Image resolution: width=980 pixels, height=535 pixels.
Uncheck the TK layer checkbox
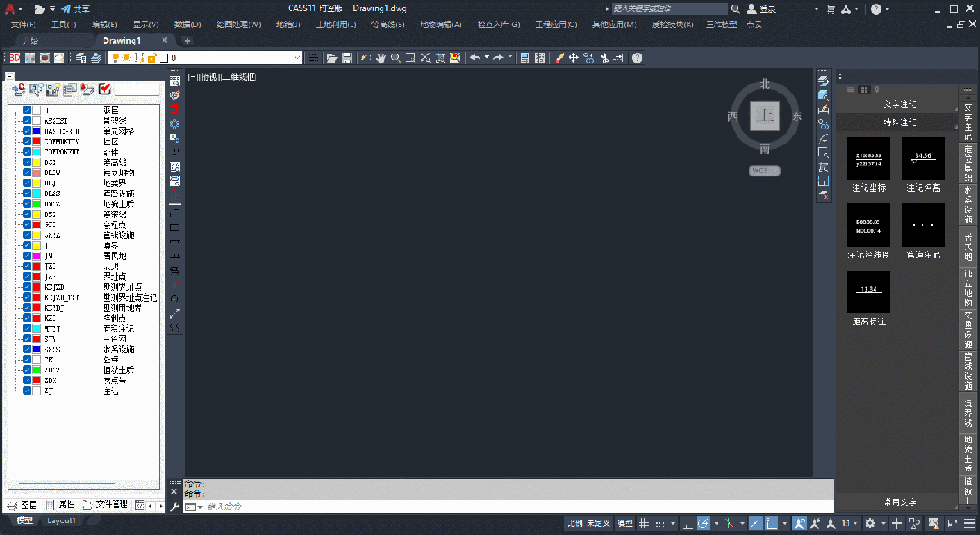[27, 360]
